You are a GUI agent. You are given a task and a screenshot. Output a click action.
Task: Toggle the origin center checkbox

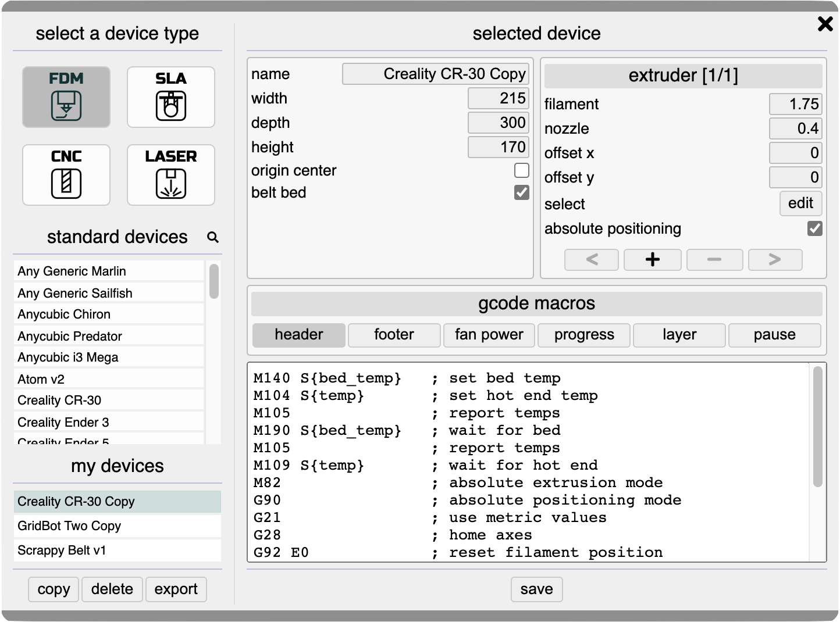522,170
